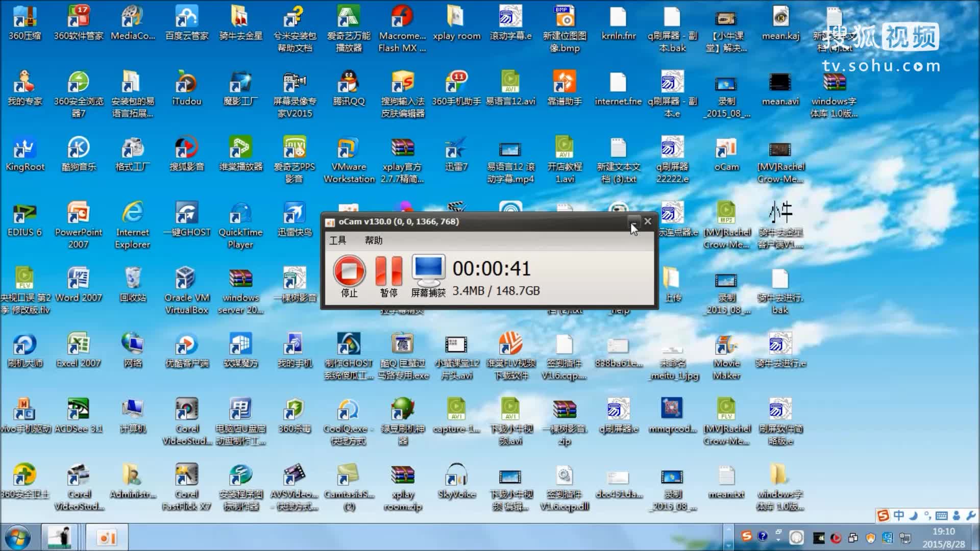Select the xplay room folder
Screen dimensions: 980x551
[x=456, y=22]
